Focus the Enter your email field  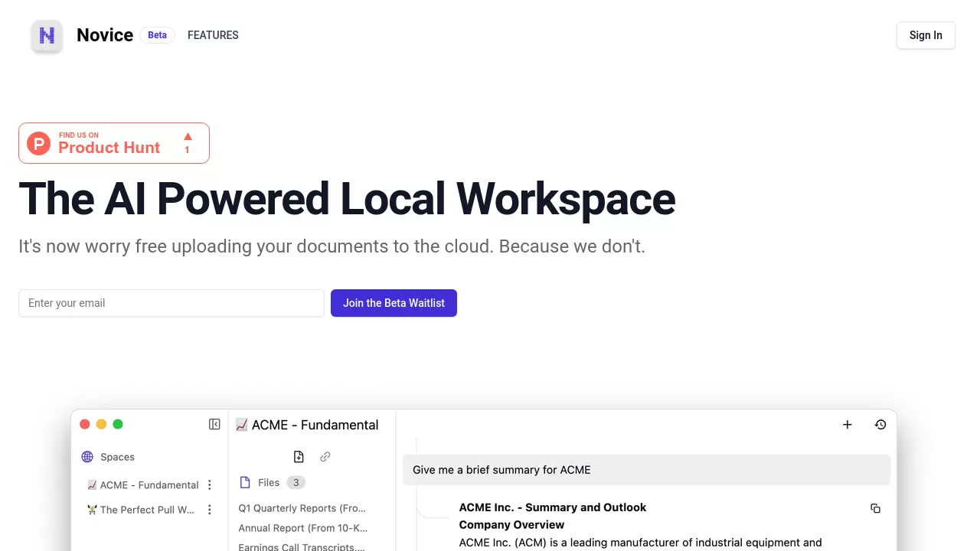point(171,303)
